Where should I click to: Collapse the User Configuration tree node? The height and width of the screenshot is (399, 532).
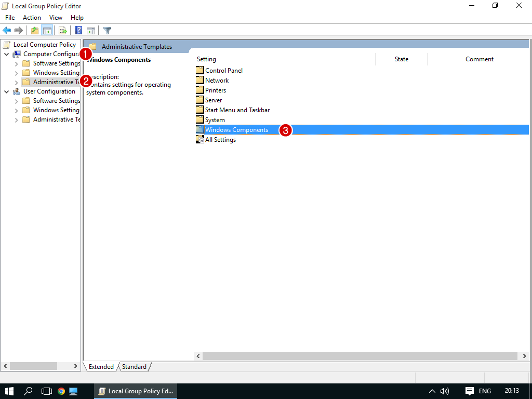[x=7, y=91]
